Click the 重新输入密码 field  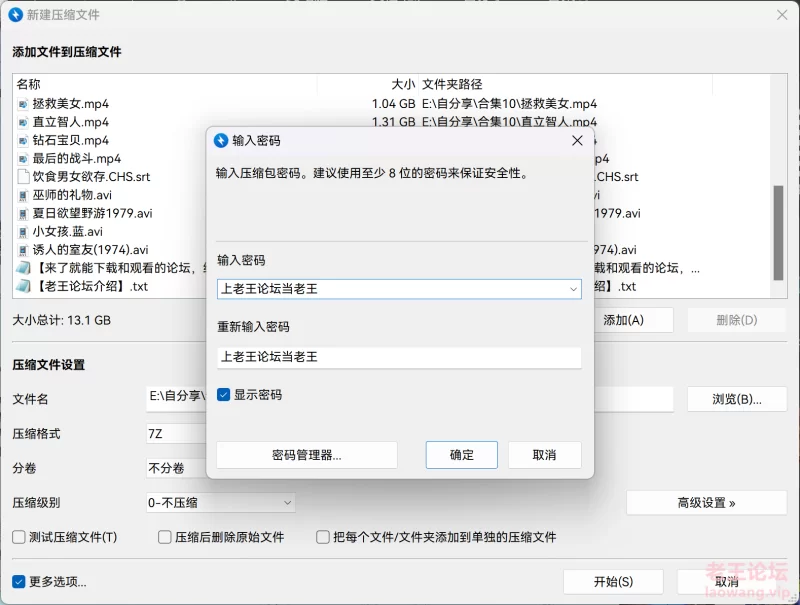[399, 357]
